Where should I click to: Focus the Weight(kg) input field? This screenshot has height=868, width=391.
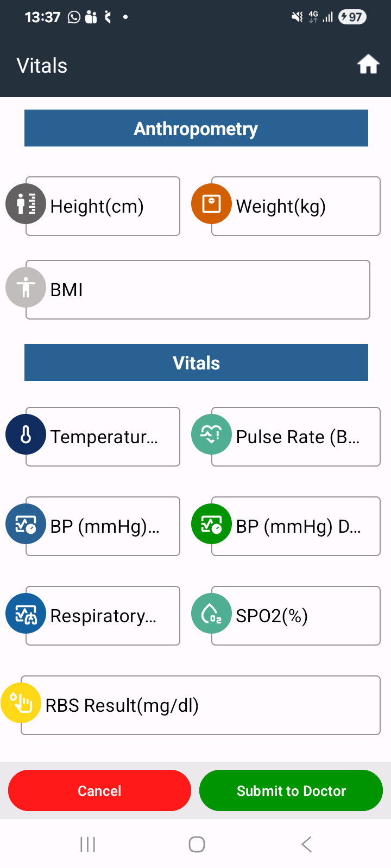point(296,206)
